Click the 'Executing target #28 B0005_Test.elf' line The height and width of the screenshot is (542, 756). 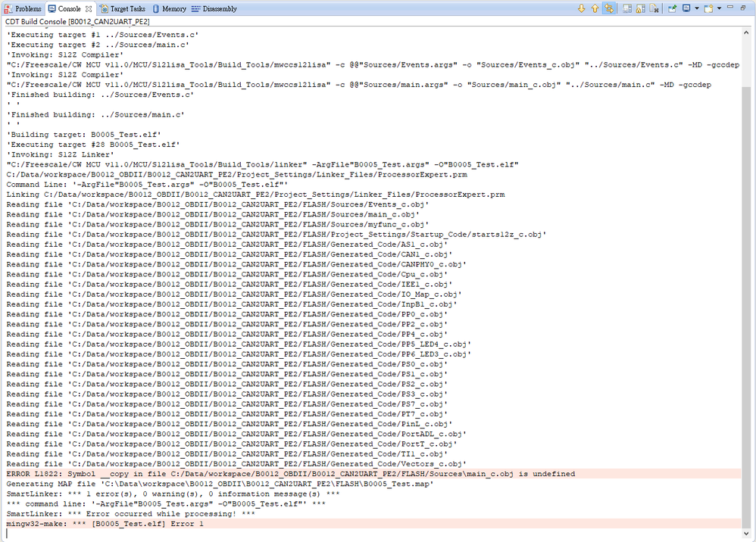(x=93, y=145)
